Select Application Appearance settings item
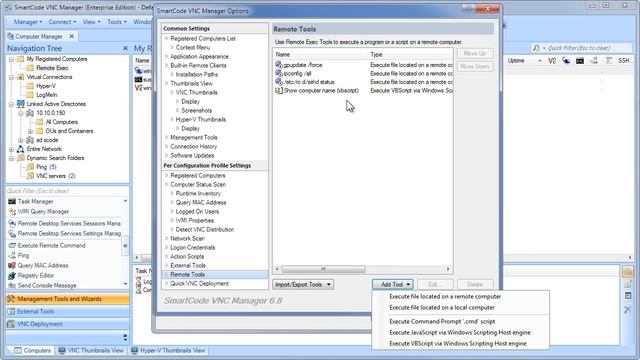This screenshot has height=360, width=640. 199,56
